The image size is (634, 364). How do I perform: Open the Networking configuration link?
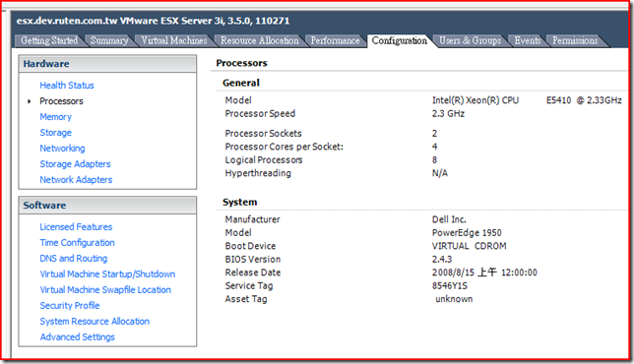[62, 149]
